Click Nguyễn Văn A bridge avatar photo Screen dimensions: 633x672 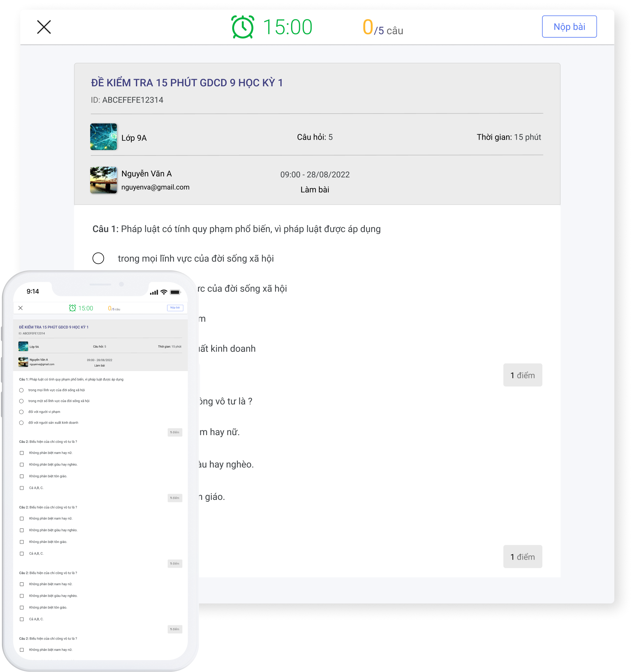point(103,180)
